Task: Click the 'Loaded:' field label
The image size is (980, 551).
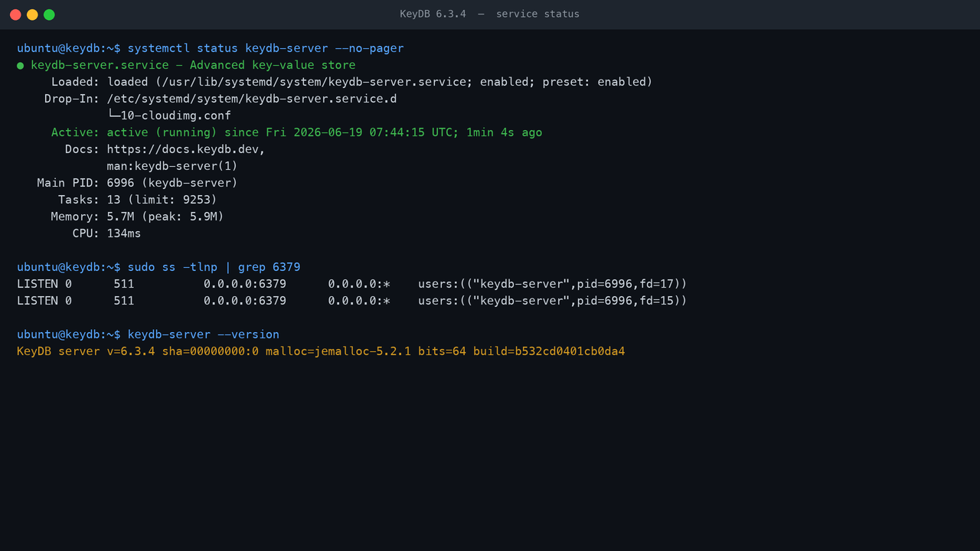Action: point(76,82)
